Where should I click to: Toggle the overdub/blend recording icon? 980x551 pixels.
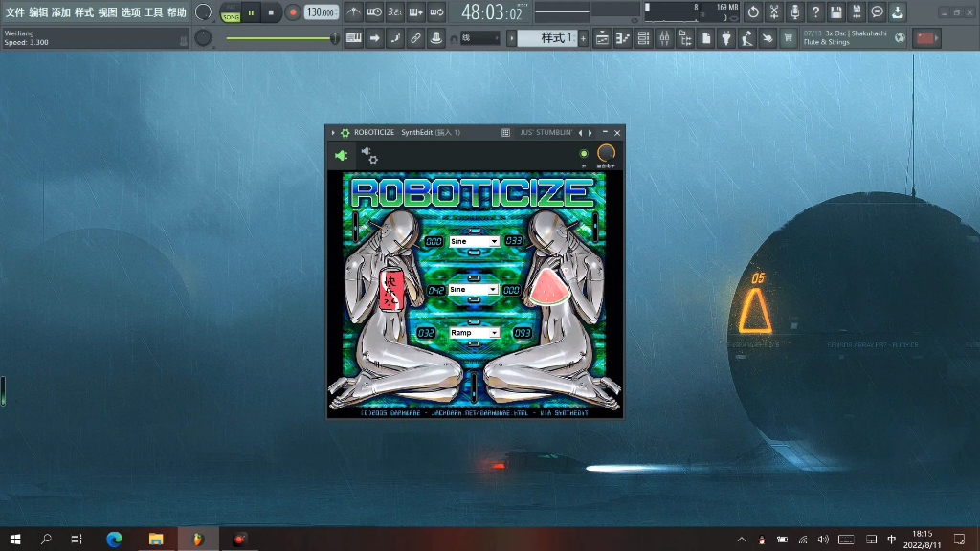[415, 11]
